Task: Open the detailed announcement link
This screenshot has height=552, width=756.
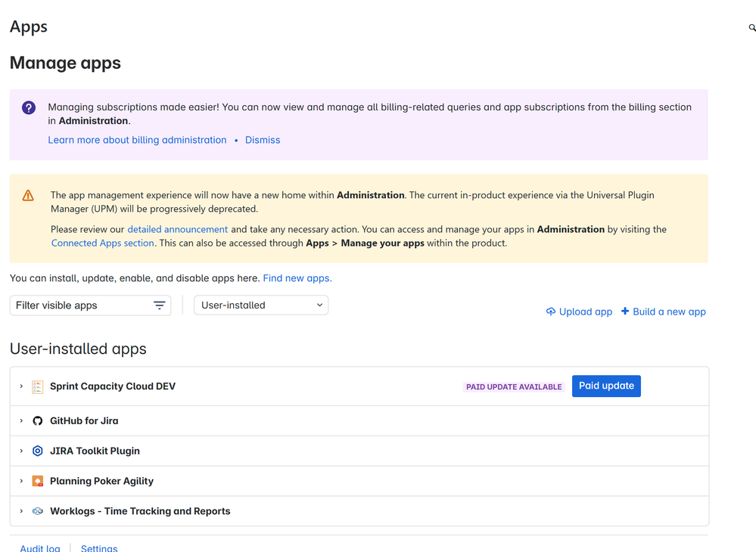Action: click(x=177, y=229)
